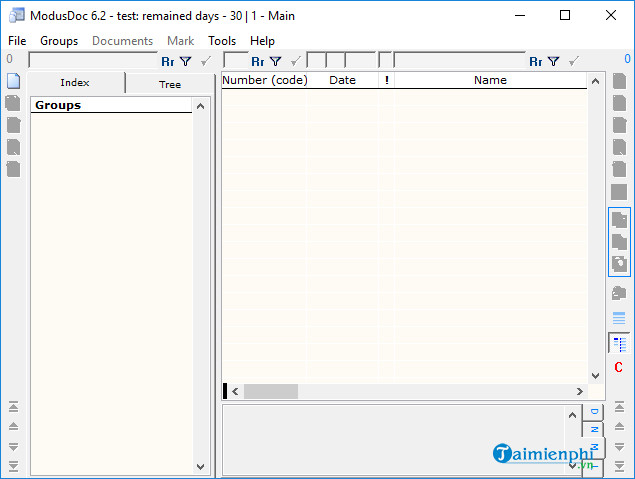Click the new group page icon

click(x=14, y=82)
